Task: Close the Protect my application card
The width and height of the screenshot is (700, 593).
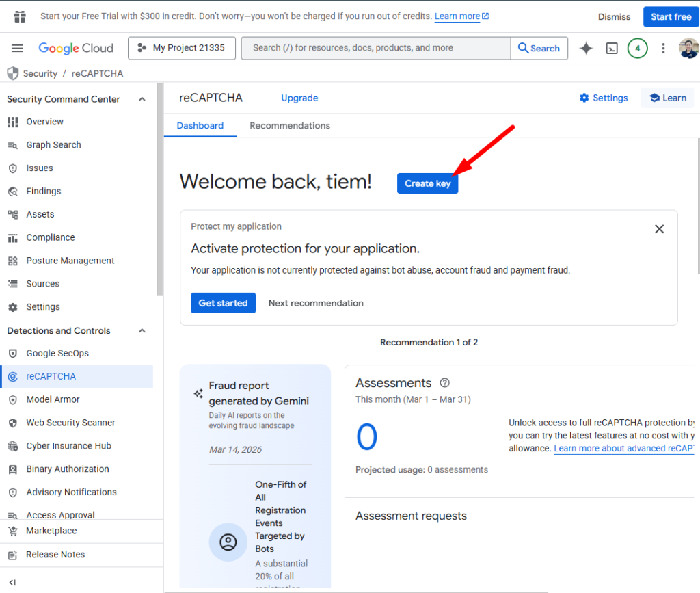Action: click(659, 229)
